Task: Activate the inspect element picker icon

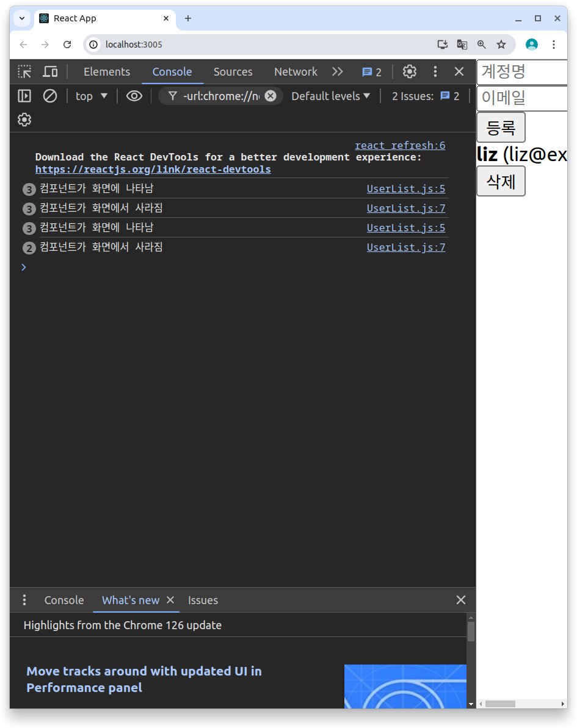Action: click(24, 71)
